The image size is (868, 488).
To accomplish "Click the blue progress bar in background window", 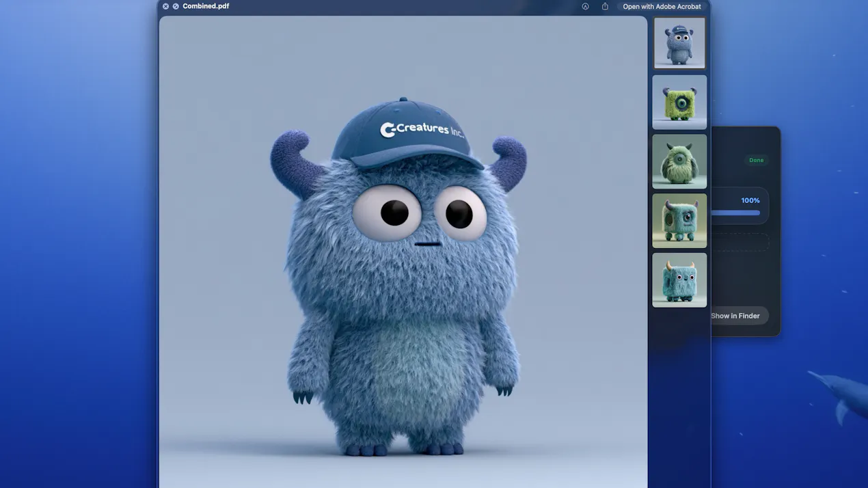I will [x=735, y=213].
